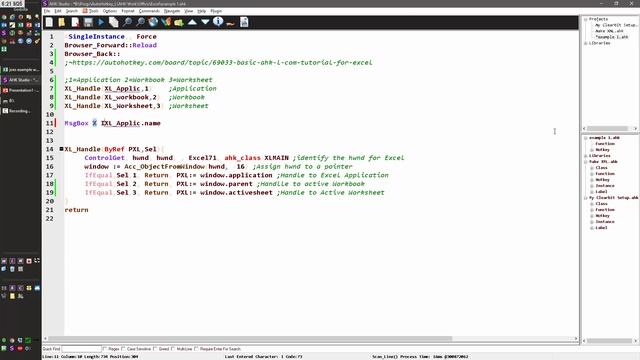This screenshot has width=640, height=360.
Task: Click the orange squiggle toolbar icon
Action: 231,24
